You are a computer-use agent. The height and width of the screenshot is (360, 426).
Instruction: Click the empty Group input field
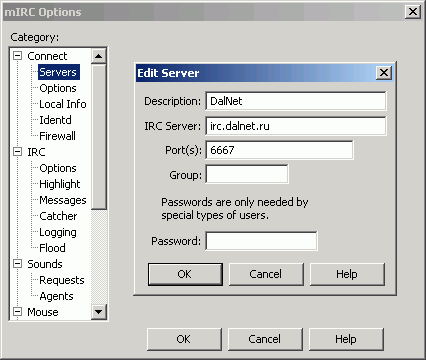[x=247, y=174]
